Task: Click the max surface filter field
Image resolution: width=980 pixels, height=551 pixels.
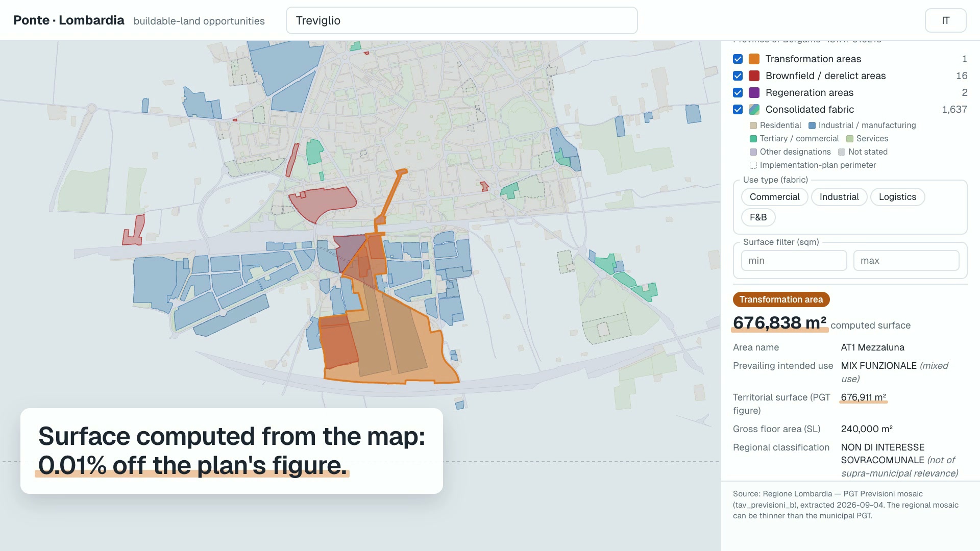Action: tap(906, 261)
